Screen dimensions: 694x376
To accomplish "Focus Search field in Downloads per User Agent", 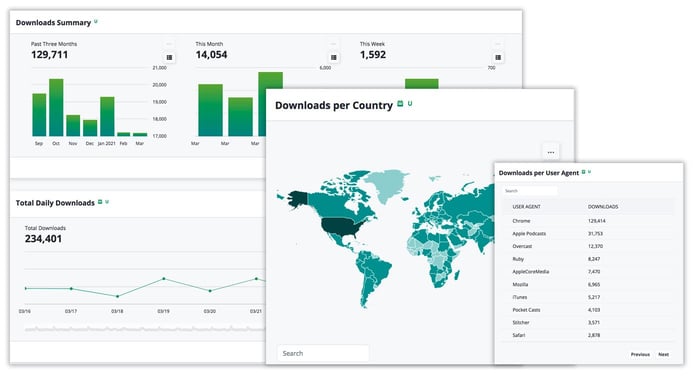I will (530, 191).
